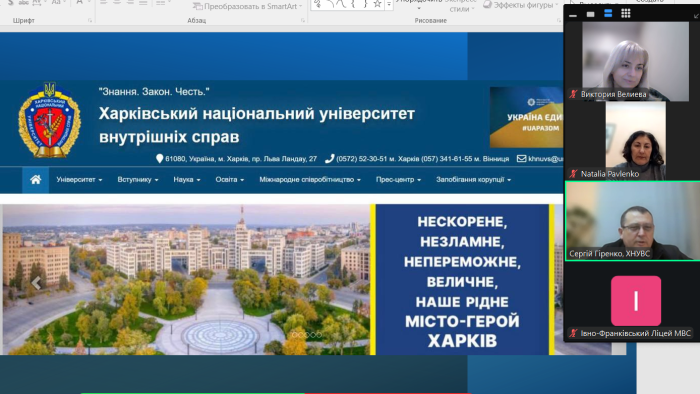
Task: Open the Наука dropdown menu
Action: point(187,179)
